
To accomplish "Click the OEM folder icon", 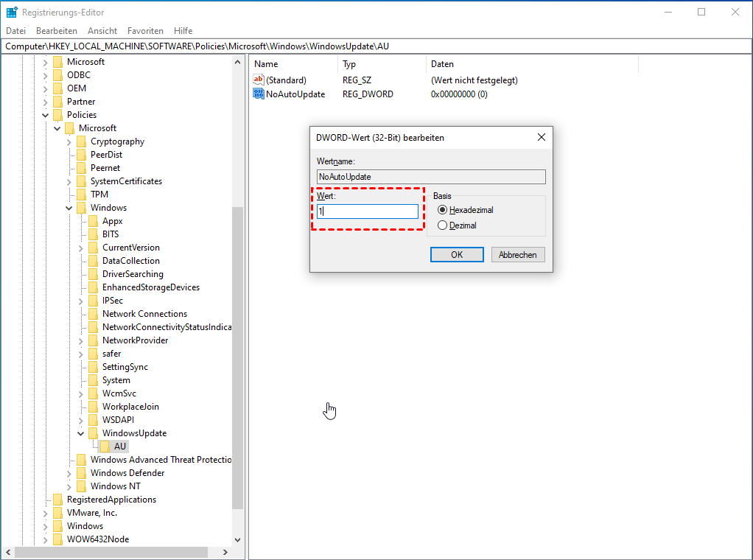I will [57, 88].
